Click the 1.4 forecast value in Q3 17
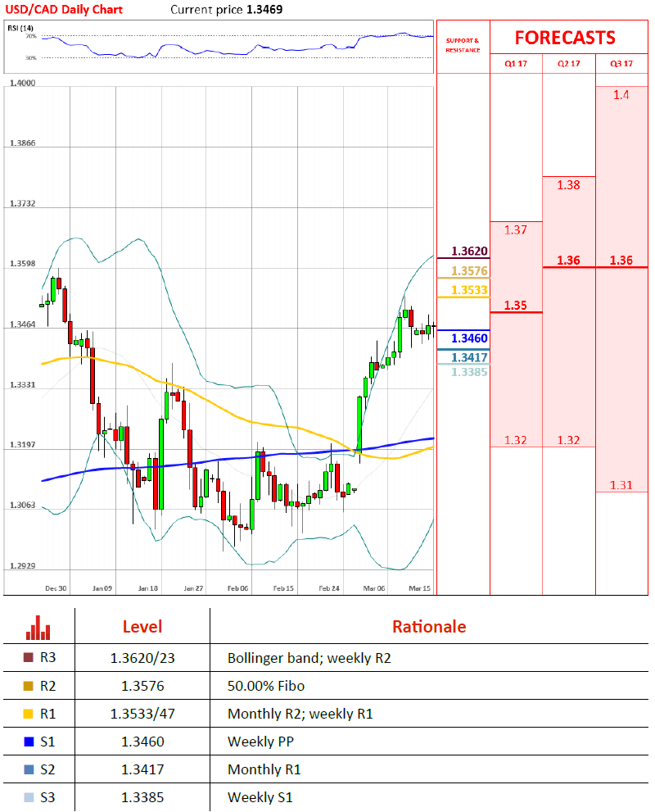The image size is (655, 812). [621, 95]
